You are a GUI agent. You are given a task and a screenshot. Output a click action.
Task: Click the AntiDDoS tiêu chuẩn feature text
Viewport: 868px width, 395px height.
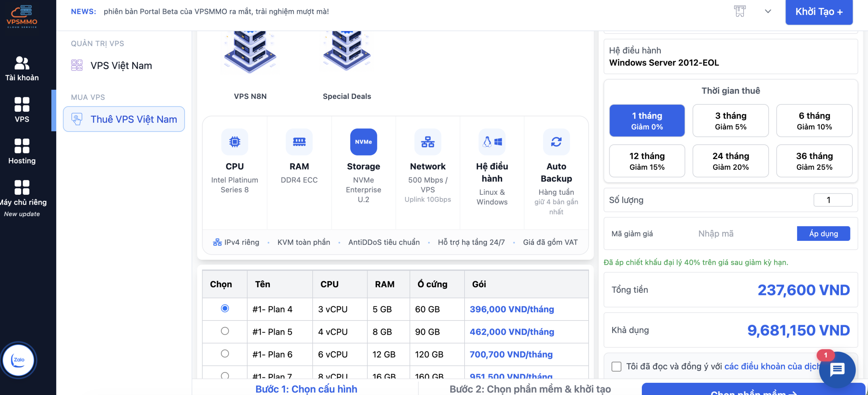[x=384, y=242]
